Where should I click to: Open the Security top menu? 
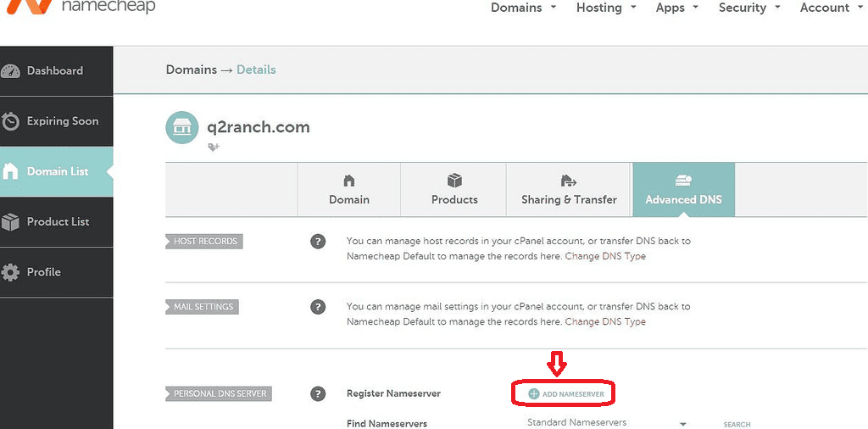coord(749,8)
